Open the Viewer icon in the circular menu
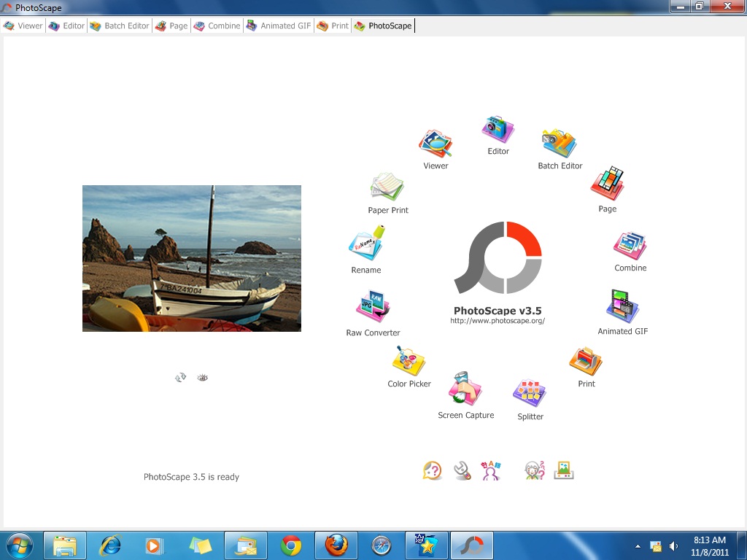The image size is (747, 560). pos(436,144)
